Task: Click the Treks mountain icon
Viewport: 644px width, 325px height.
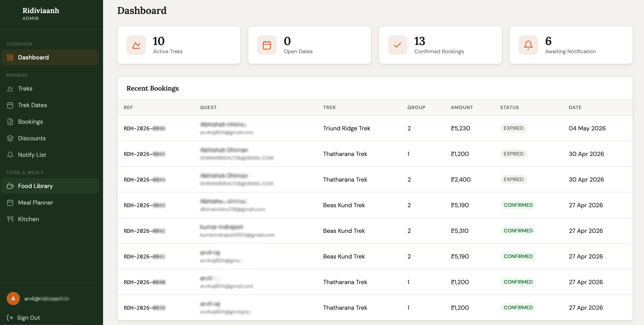Action: pos(10,89)
